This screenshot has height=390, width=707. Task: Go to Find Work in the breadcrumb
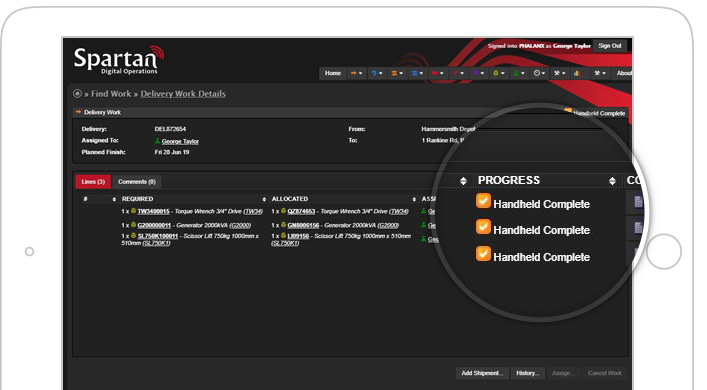pos(111,94)
